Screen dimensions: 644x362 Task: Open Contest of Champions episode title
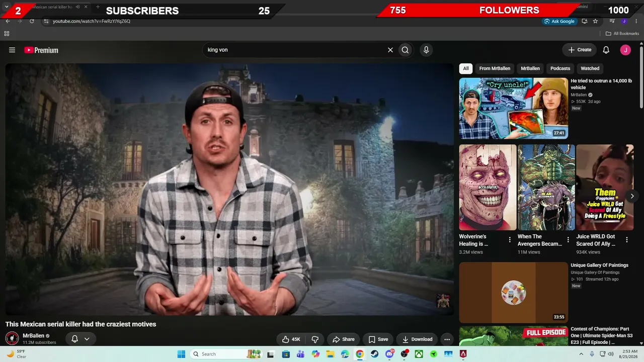602,336
